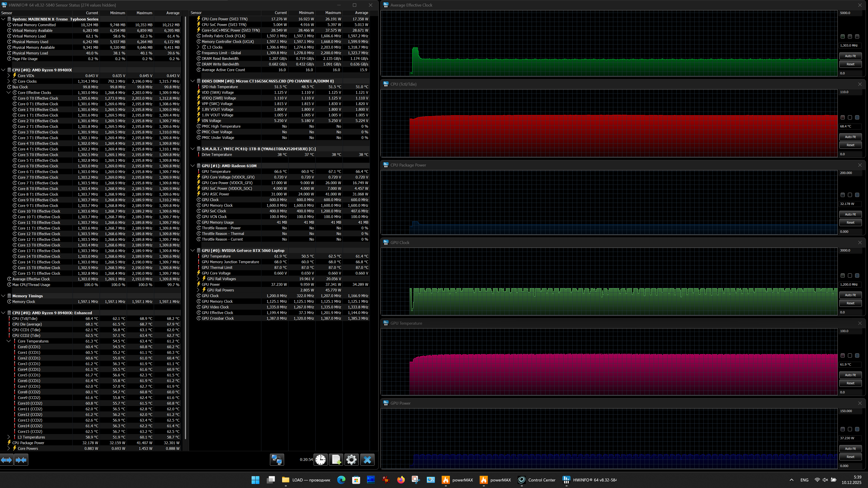868x488 pixels.
Task: Click the shrink columns inward arrows icon
Action: coord(21,460)
